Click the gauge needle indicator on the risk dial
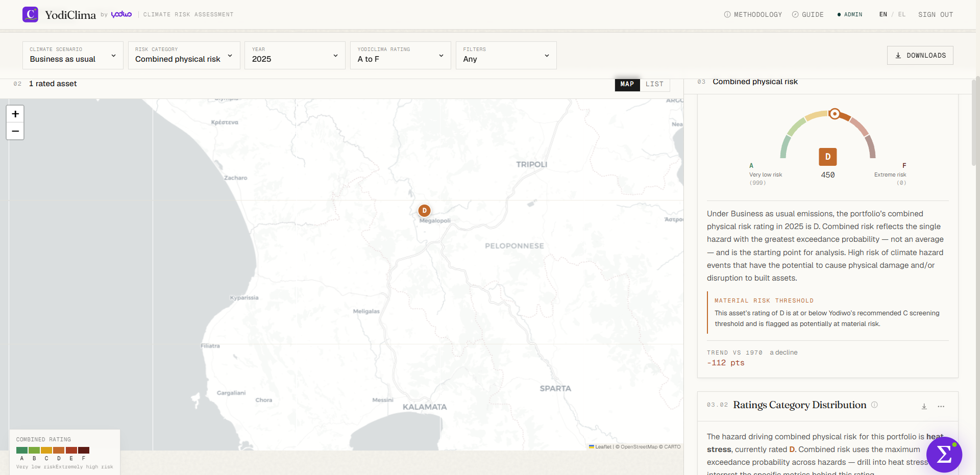This screenshot has width=980, height=475. coord(835,114)
